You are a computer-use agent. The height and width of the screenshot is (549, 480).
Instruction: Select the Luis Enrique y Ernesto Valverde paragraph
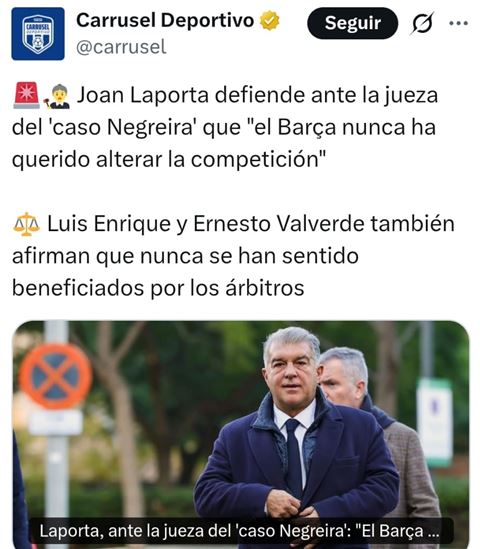coord(233,256)
